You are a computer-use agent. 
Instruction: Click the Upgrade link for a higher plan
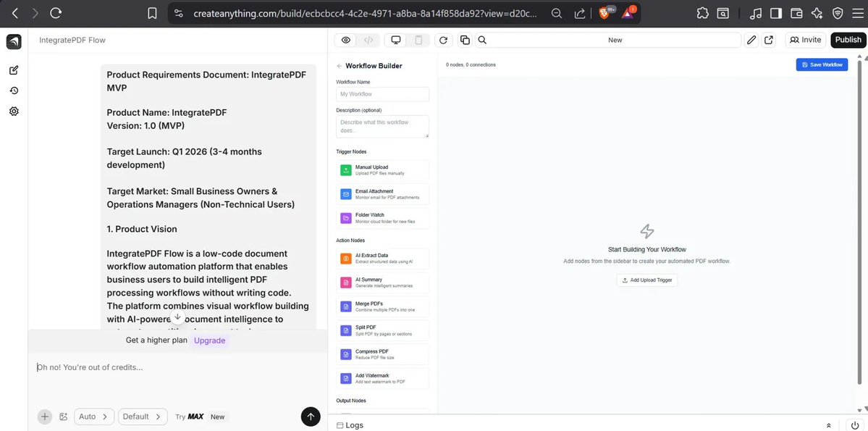coord(208,340)
